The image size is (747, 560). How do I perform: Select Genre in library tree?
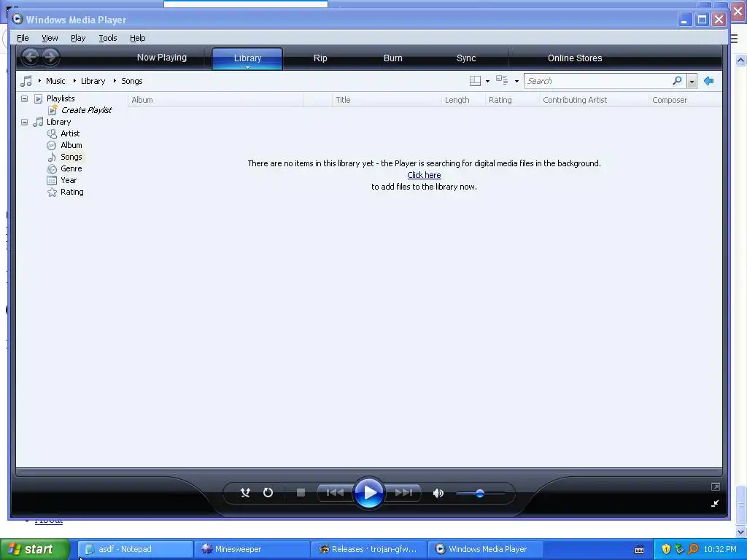[x=71, y=168]
